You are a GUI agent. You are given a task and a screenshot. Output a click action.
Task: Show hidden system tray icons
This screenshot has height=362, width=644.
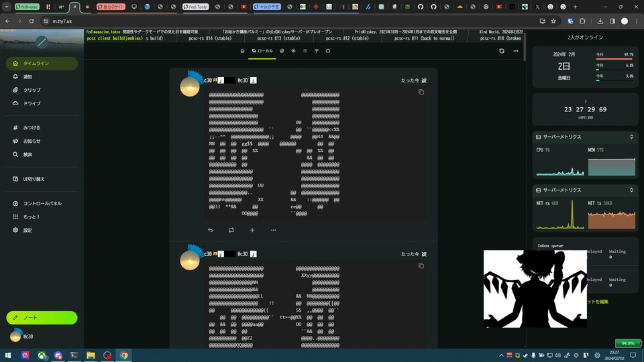pyautogui.click(x=501, y=355)
